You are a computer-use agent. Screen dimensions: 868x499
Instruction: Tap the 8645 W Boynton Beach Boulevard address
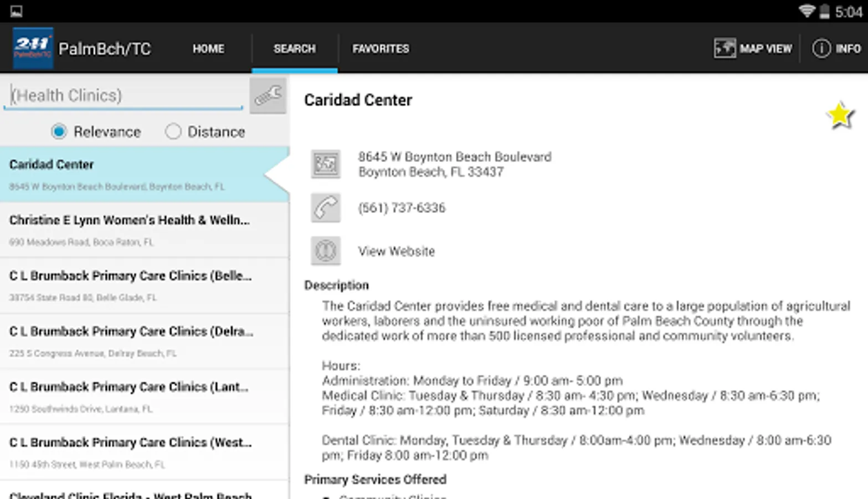coord(455,164)
